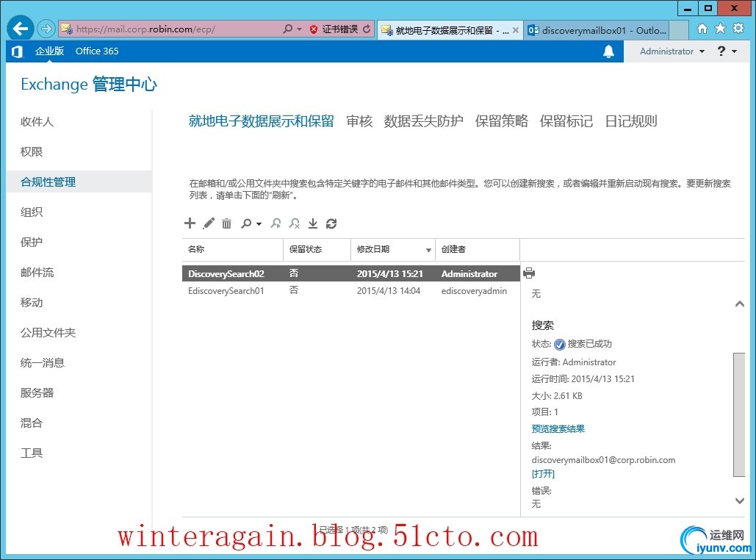Click discoverymailbox01@corp.robin.com result text
Screen dimensions: 756x560
(603, 460)
